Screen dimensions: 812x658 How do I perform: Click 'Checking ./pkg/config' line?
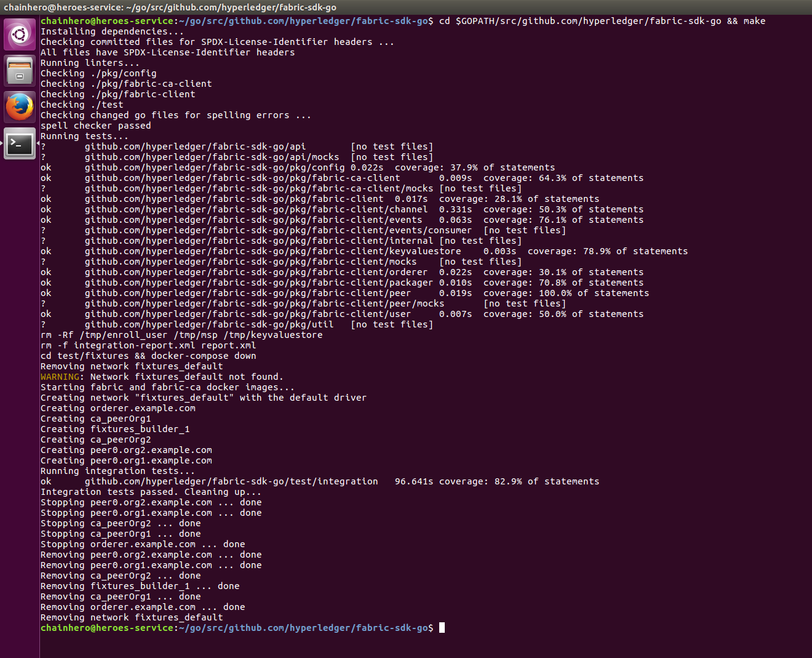98,73
